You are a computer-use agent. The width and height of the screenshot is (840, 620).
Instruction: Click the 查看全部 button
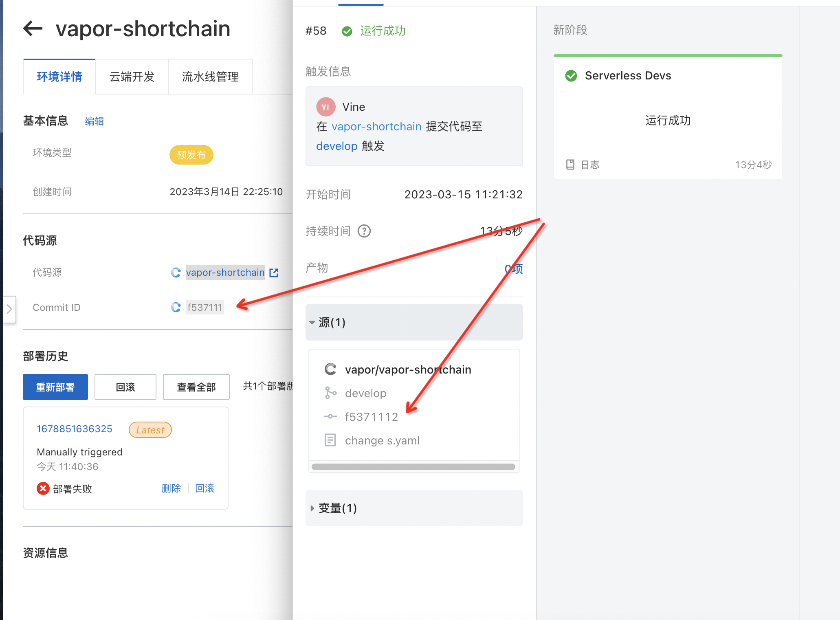(x=196, y=387)
